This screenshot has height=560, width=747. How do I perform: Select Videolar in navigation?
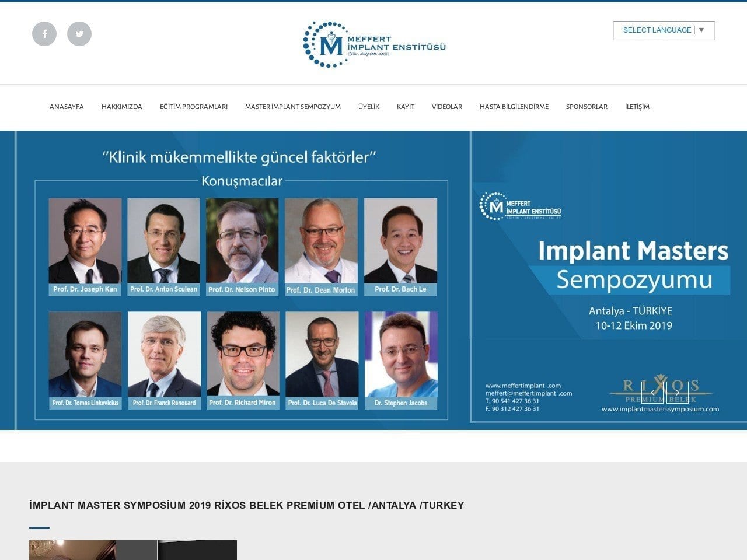[x=447, y=107]
